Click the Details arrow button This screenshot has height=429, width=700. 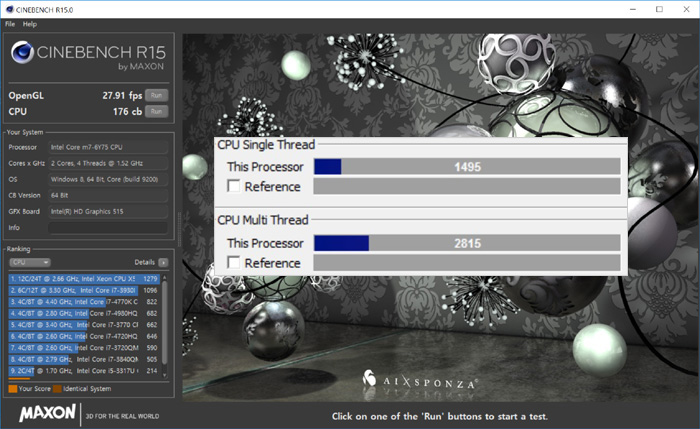tap(163, 262)
